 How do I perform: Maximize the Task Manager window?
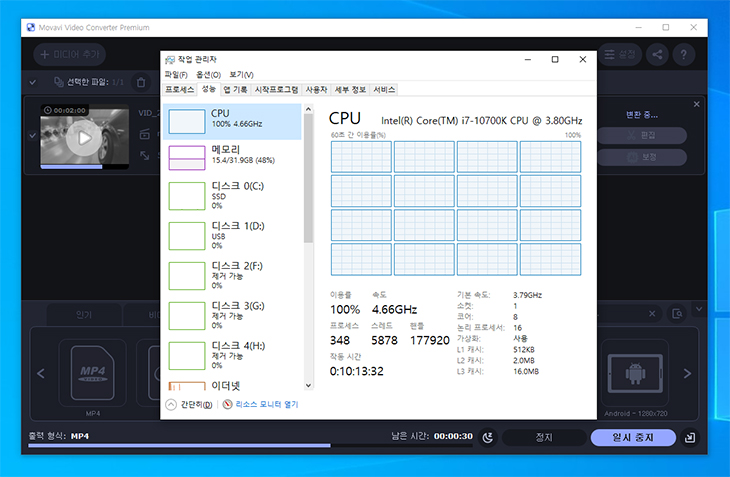click(555, 60)
